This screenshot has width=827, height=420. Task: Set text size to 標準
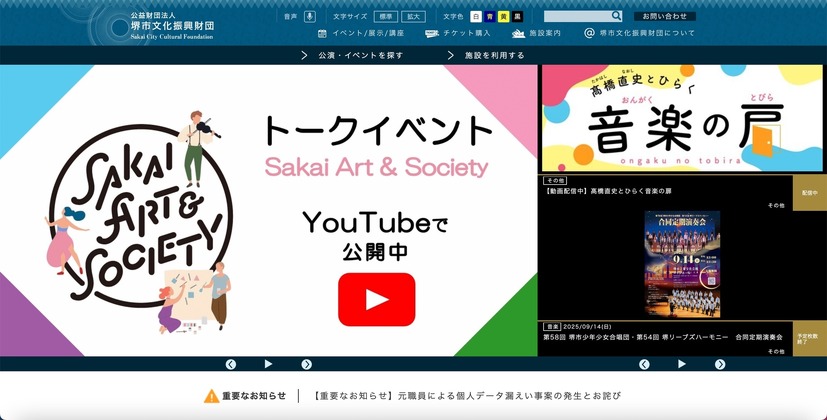click(386, 16)
